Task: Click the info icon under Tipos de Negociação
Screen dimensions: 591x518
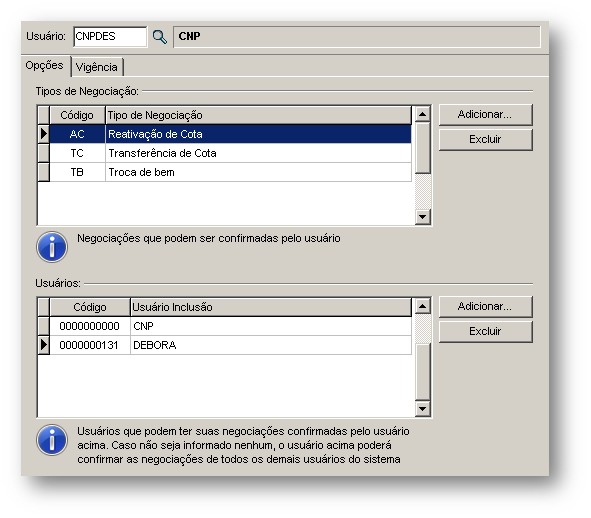Action: tap(52, 247)
